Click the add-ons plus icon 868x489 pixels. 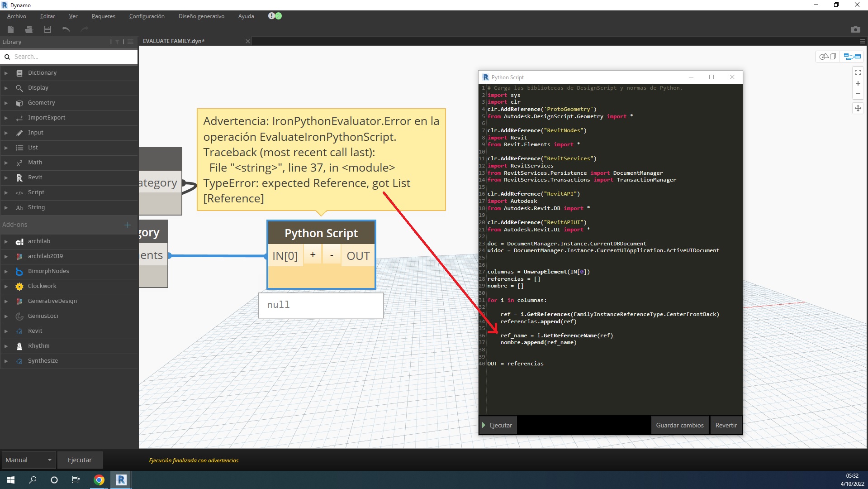click(127, 225)
